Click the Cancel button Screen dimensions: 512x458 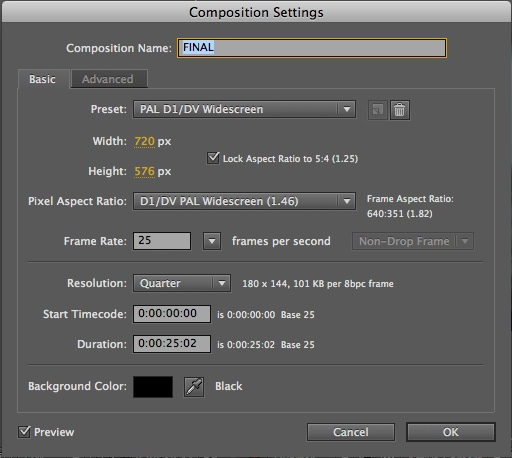pos(351,432)
